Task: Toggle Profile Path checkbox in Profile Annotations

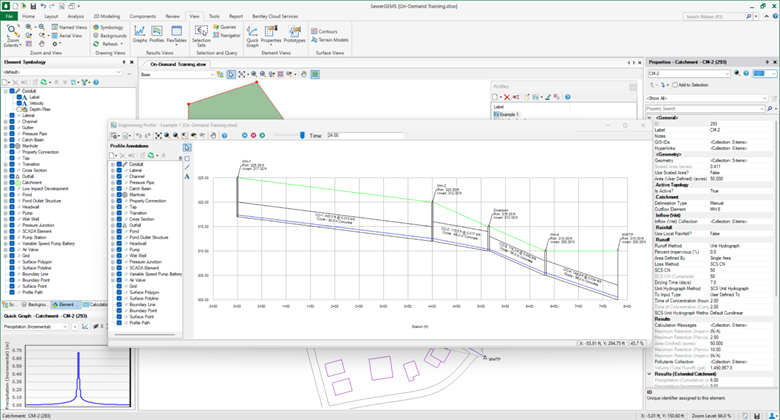Action: pos(119,322)
